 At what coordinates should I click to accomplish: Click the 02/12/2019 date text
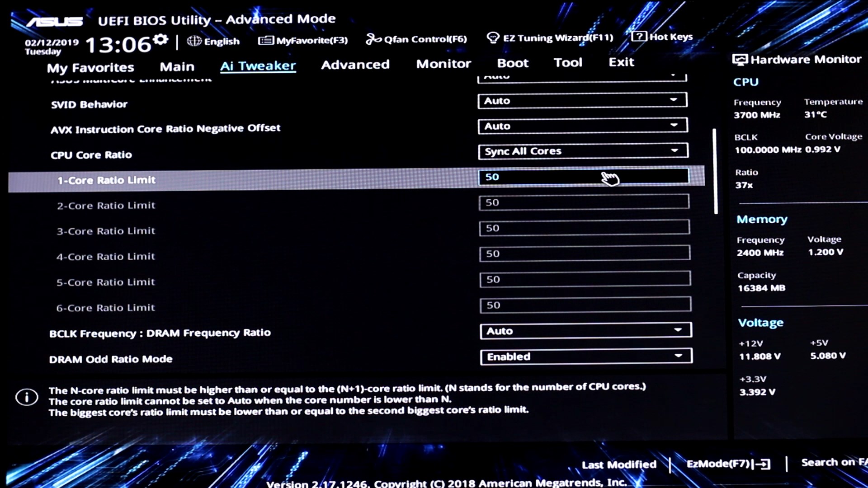coord(52,42)
